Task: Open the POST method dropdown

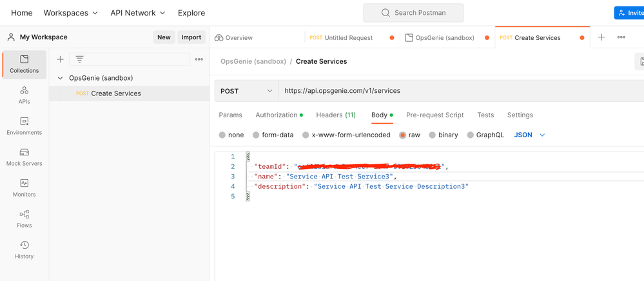Action: coord(246,91)
